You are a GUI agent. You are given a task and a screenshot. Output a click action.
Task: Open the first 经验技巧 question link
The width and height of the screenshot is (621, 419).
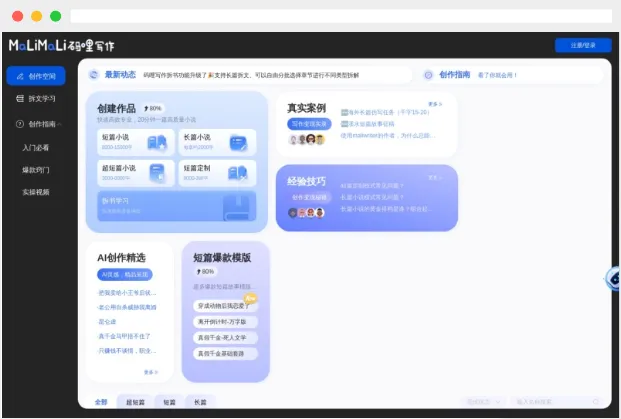click(x=372, y=186)
